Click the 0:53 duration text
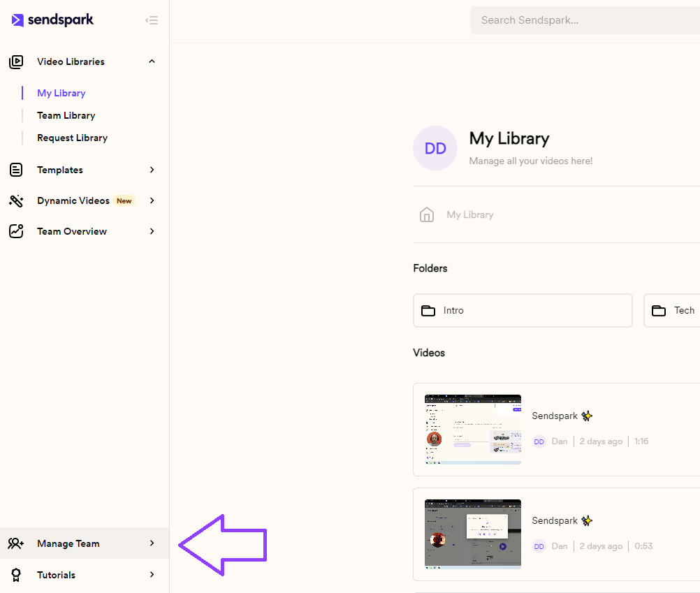Viewport: 700px width, 593px height. coord(643,546)
